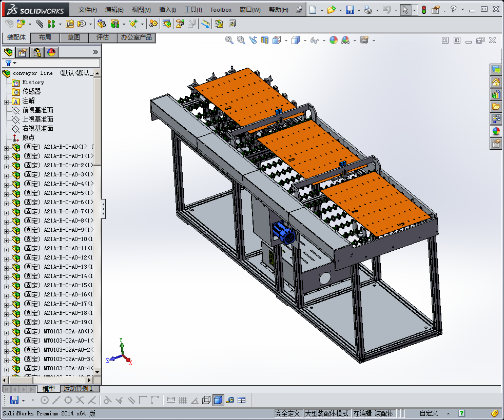Open the 文件(F) menu
Viewport: 504px width, 420px height.
click(87, 10)
